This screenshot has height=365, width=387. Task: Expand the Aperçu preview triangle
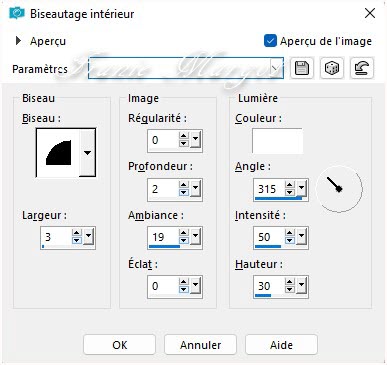(x=18, y=41)
